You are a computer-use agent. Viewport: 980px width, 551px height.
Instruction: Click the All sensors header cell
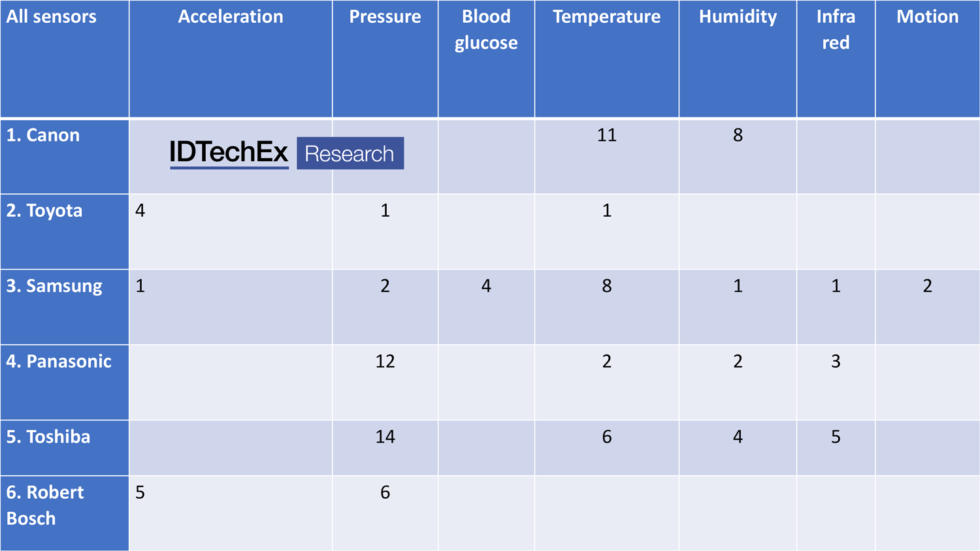click(52, 17)
